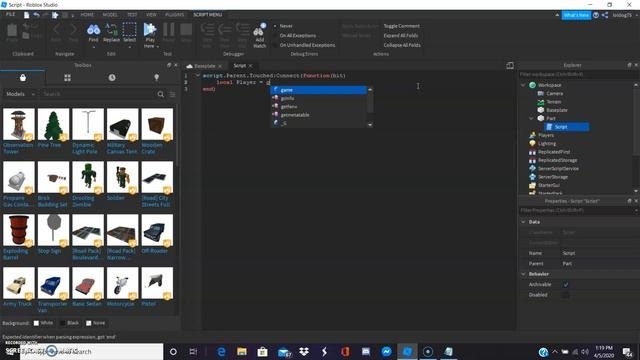Click the Toolbox filter options icon
640x360 pixels.
tap(173, 94)
